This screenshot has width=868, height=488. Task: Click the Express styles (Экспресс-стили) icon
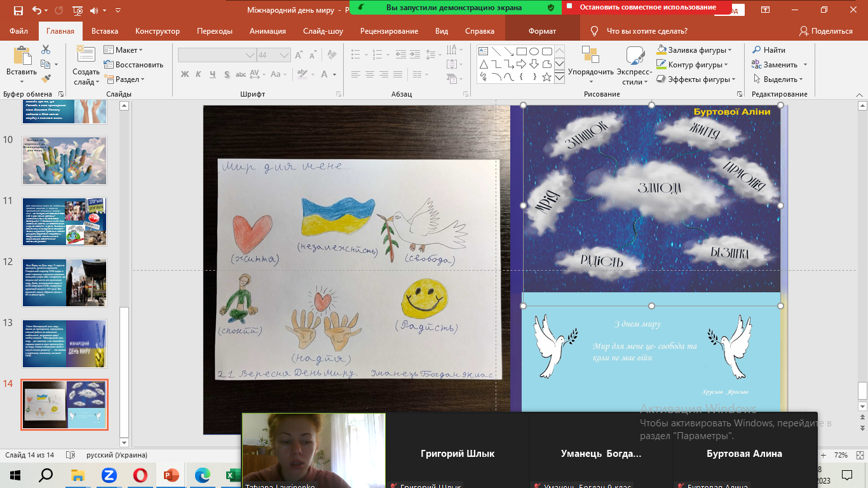(x=634, y=56)
